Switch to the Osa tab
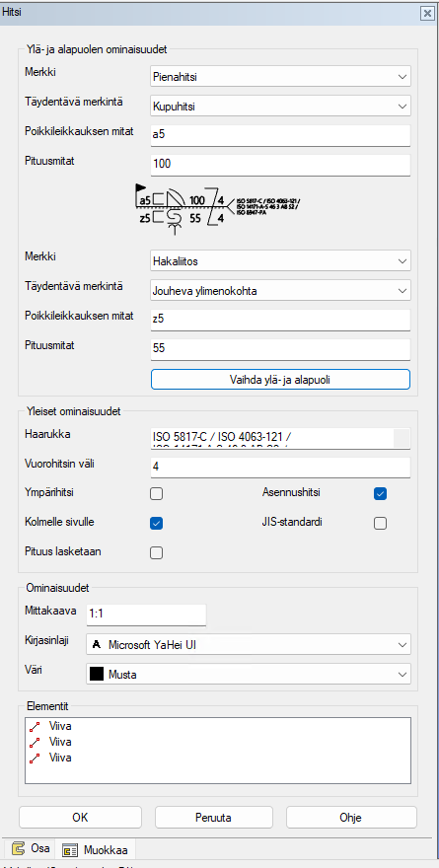 coord(31,847)
